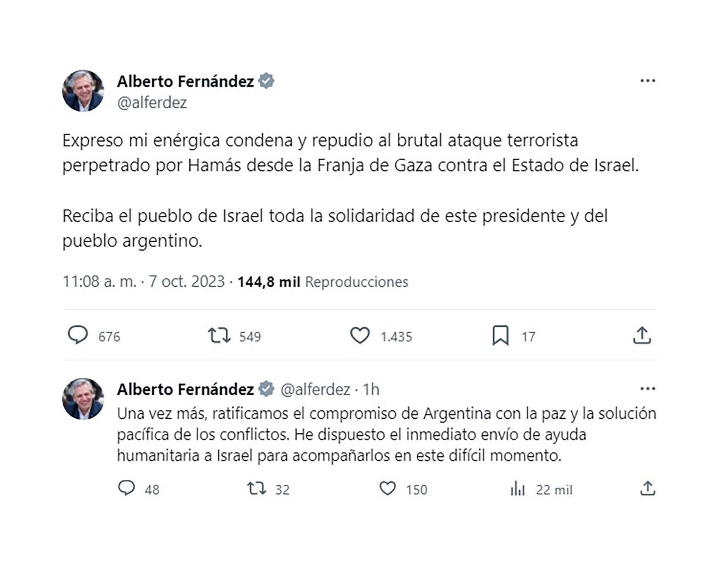Reply to the main Hamás condemnation tweet

pos(78,335)
